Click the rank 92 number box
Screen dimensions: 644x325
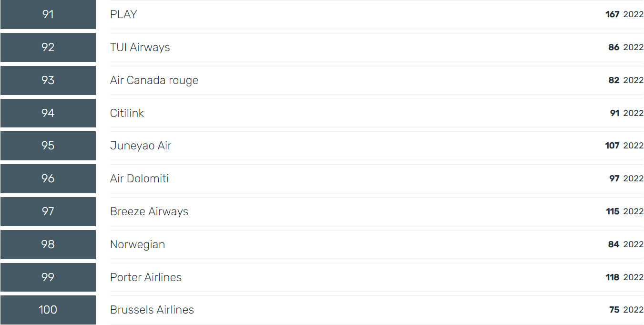coord(48,47)
